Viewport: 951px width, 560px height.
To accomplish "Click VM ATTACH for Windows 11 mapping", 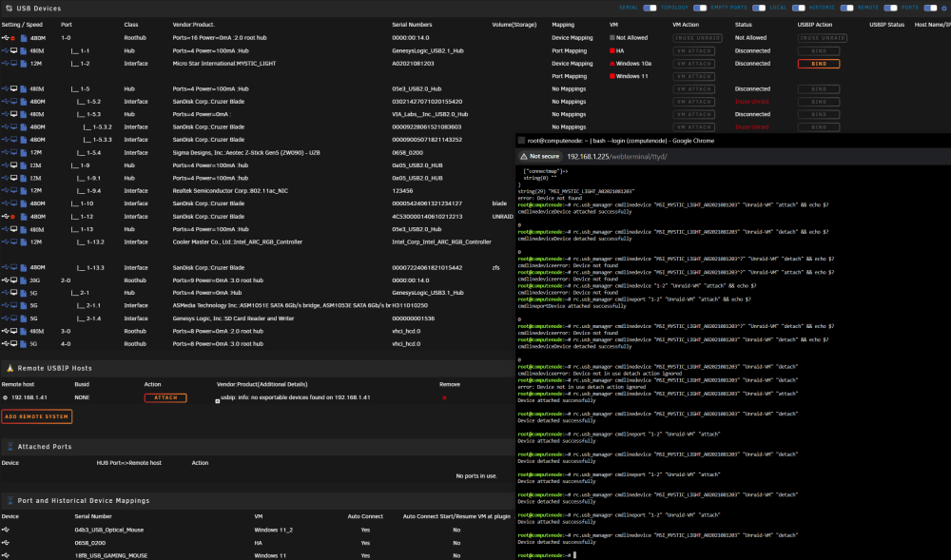I will point(694,76).
